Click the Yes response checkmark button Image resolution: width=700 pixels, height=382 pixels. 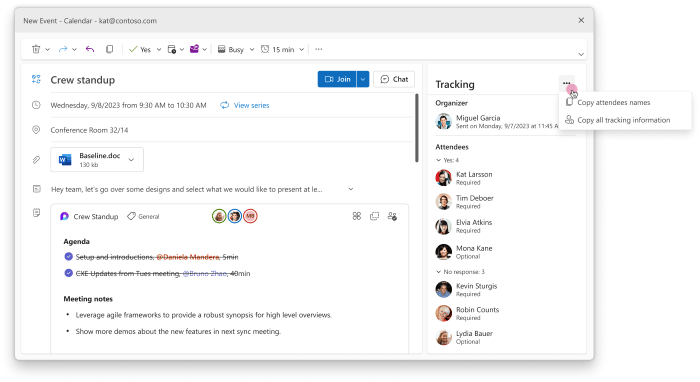pyautogui.click(x=140, y=50)
